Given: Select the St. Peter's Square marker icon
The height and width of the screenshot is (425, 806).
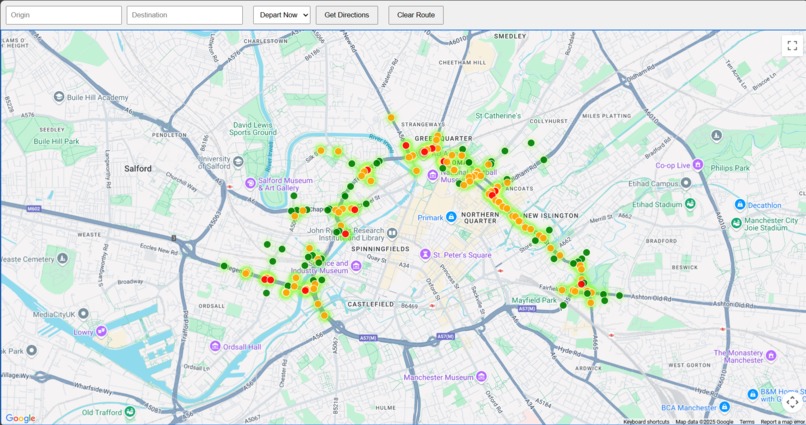Looking at the screenshot, I should (x=425, y=254).
